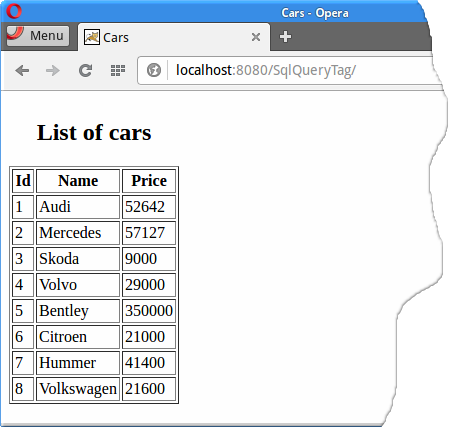This screenshot has height=427, width=449.
Task: Click the Id column header
Action: coord(23,181)
